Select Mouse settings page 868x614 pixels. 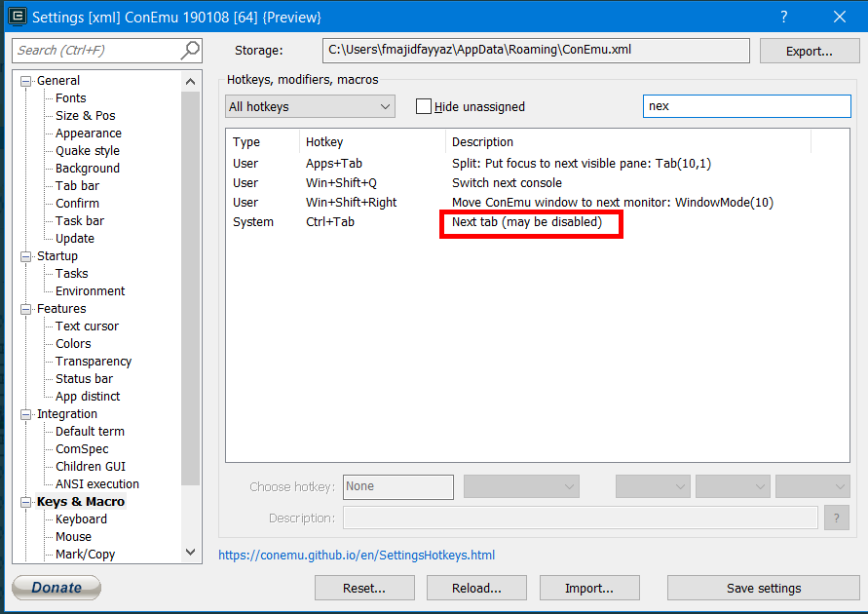click(74, 537)
